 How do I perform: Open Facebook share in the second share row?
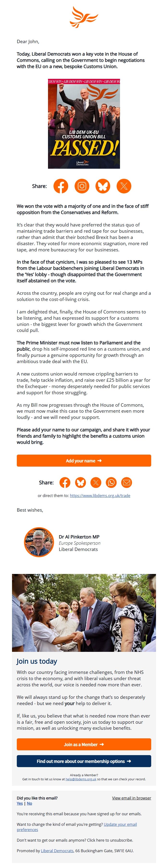pos(66,482)
